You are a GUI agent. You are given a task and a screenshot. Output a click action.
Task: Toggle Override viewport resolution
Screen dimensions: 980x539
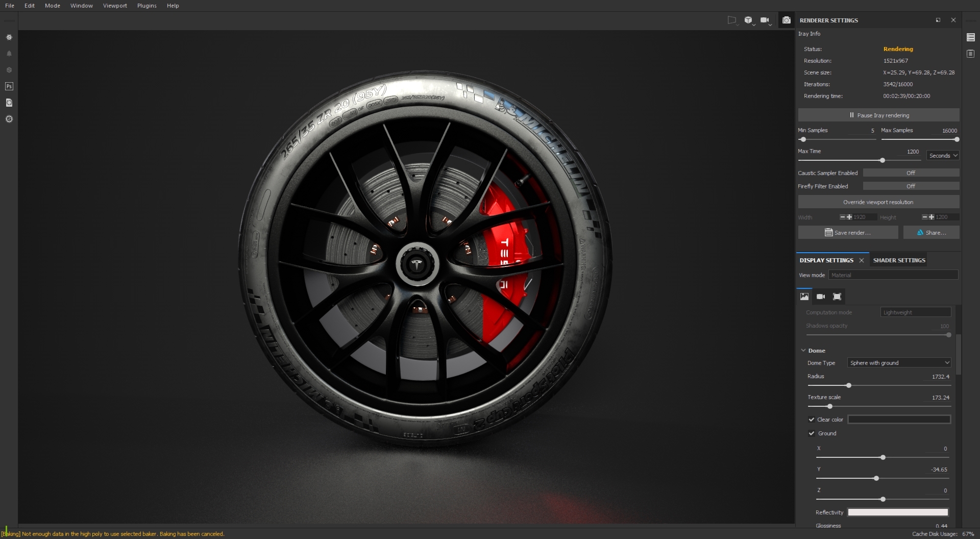point(878,202)
